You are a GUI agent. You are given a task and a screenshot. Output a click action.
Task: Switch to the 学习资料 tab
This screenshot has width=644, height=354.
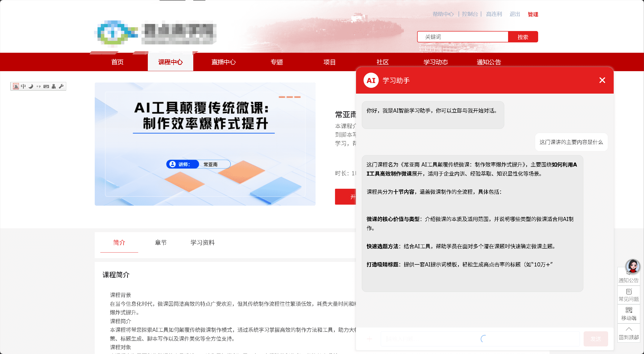202,242
